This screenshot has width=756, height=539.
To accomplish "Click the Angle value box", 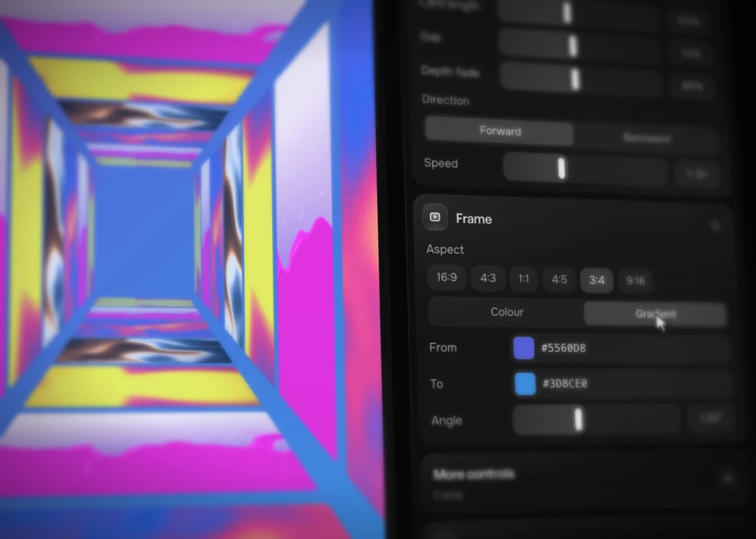I will tap(711, 419).
